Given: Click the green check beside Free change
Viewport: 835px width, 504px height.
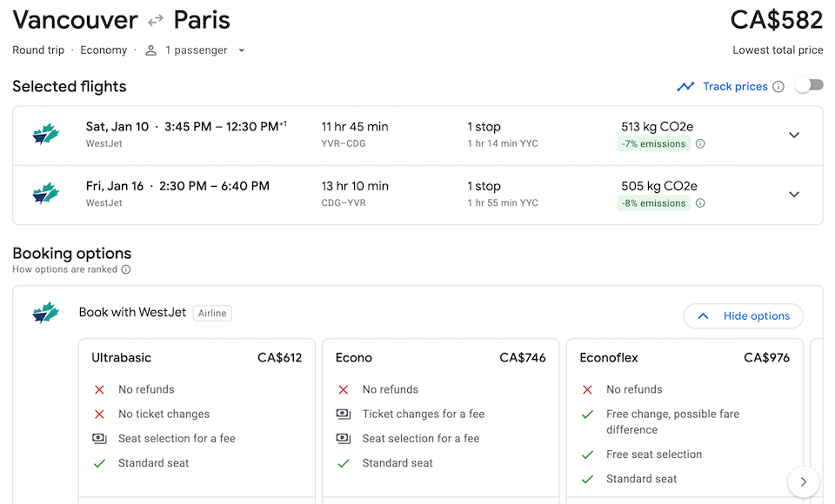Looking at the screenshot, I should pos(587,414).
